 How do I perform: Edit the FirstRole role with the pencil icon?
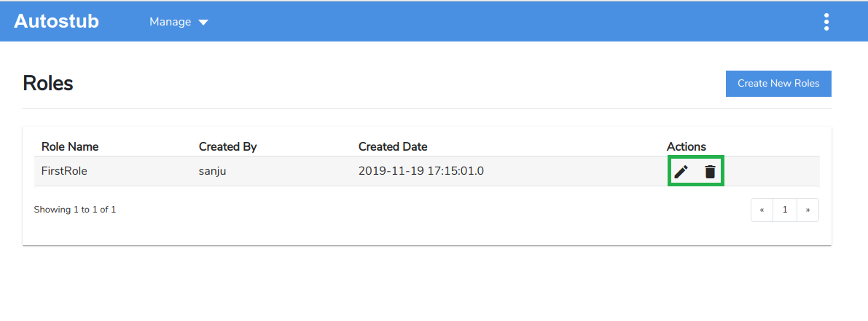click(x=681, y=172)
